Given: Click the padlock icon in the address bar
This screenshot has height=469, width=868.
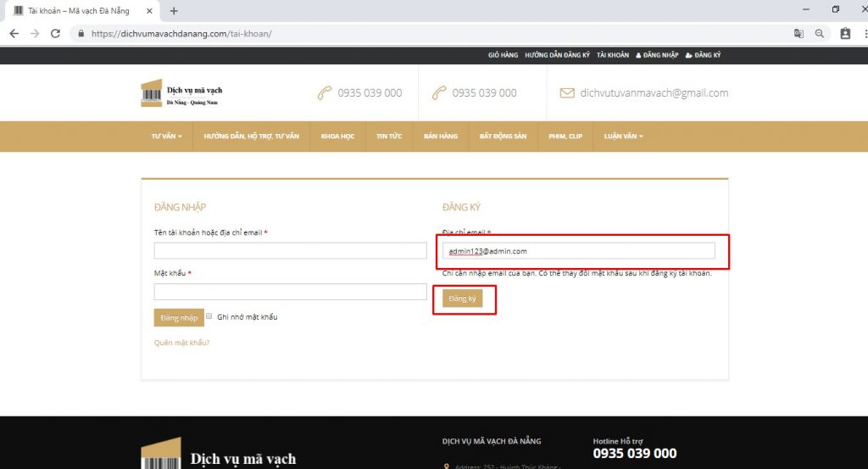Looking at the screenshot, I should tap(81, 34).
